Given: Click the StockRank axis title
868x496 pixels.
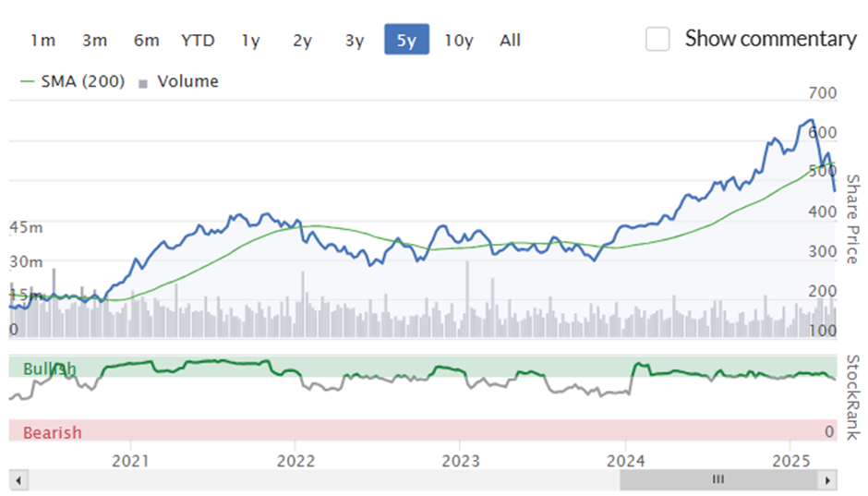Looking at the screenshot, I should coord(853,397).
